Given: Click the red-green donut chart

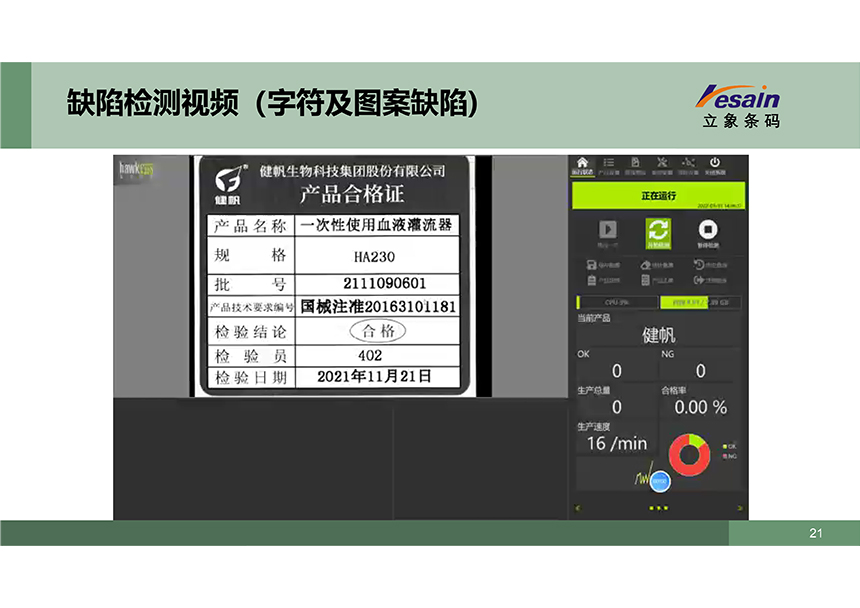Looking at the screenshot, I should [x=689, y=454].
